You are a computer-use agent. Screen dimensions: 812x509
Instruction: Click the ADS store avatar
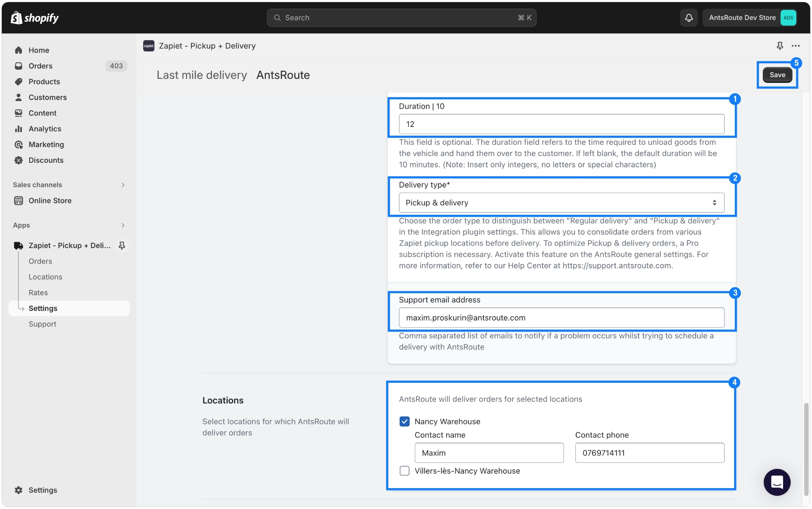pyautogui.click(x=788, y=18)
